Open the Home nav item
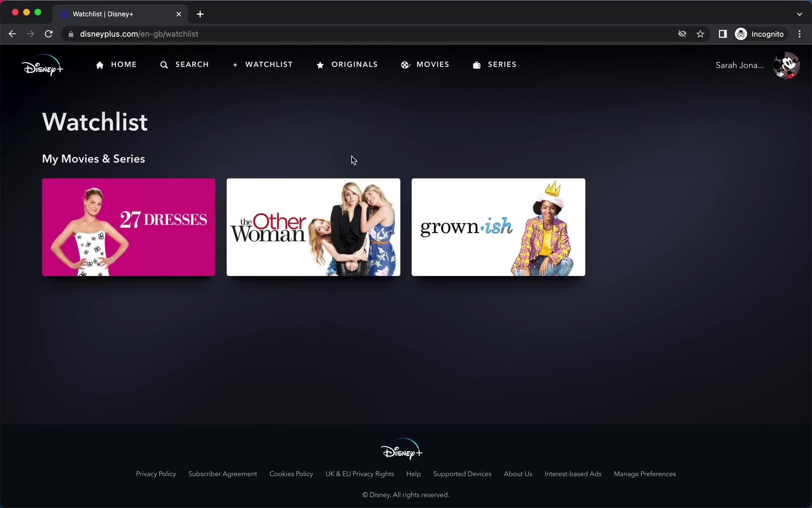The image size is (812, 508). coord(116,65)
